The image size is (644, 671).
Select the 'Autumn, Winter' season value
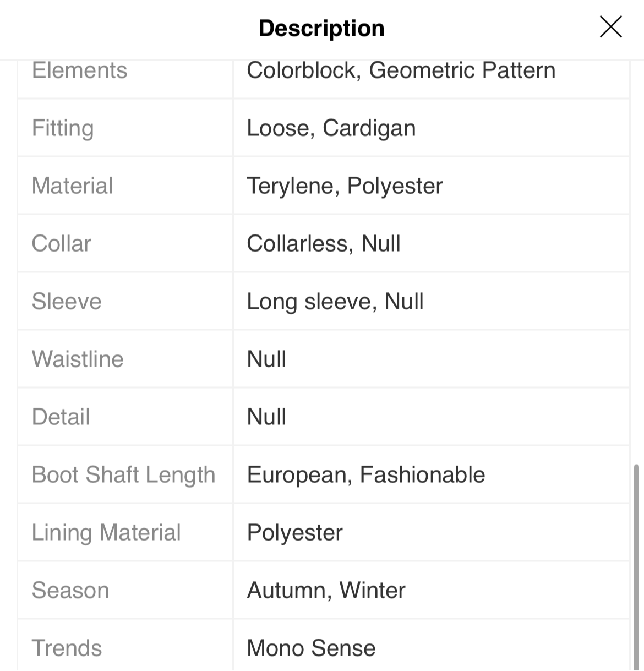coord(326,591)
